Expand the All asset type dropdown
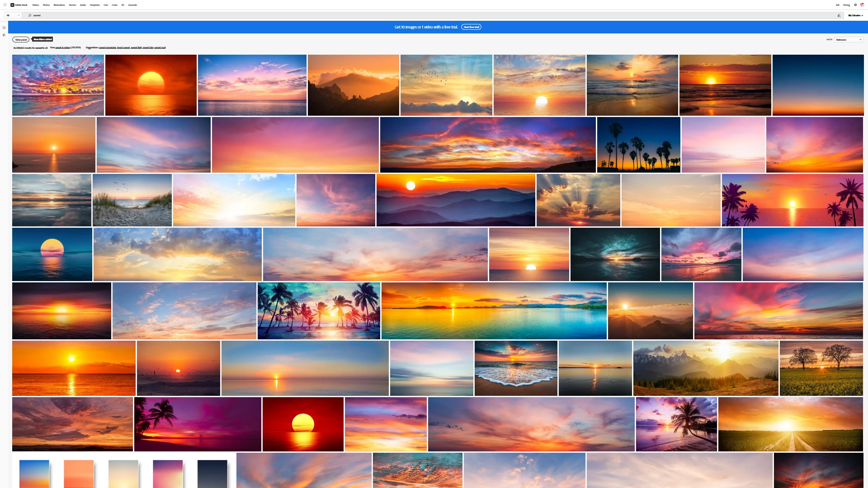The width and height of the screenshot is (868, 488). click(13, 15)
